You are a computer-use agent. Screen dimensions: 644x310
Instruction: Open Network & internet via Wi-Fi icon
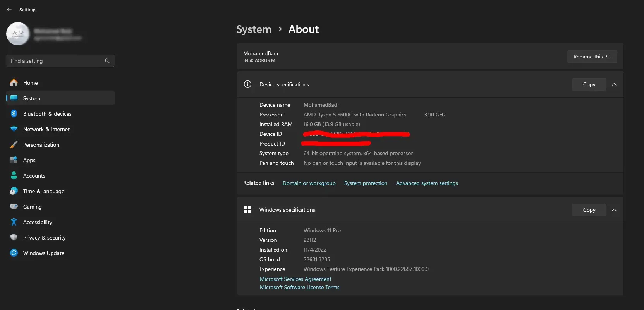(14, 129)
